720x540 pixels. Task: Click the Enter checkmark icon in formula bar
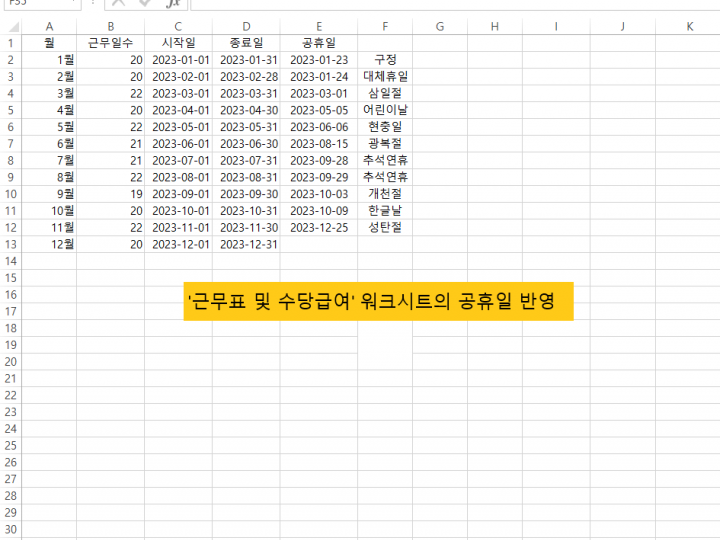[145, 4]
